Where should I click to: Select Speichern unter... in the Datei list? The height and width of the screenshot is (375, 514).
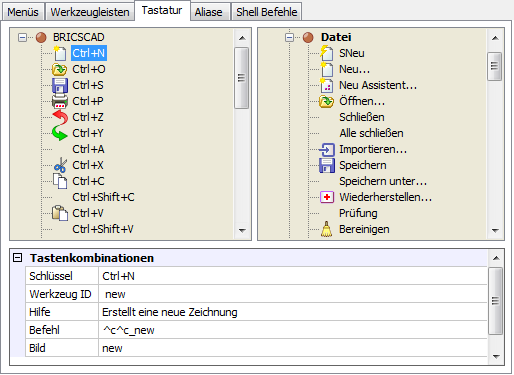pyautogui.click(x=383, y=181)
